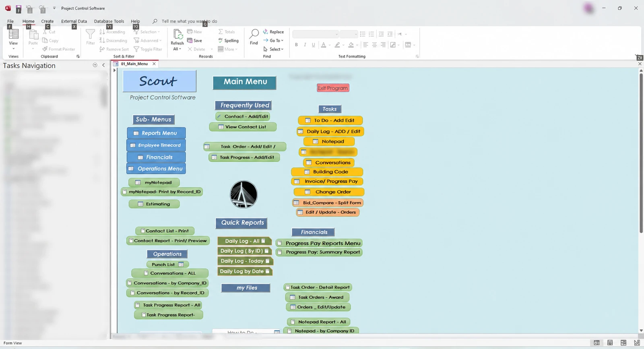Click the Tell me what you want search box

[189, 21]
